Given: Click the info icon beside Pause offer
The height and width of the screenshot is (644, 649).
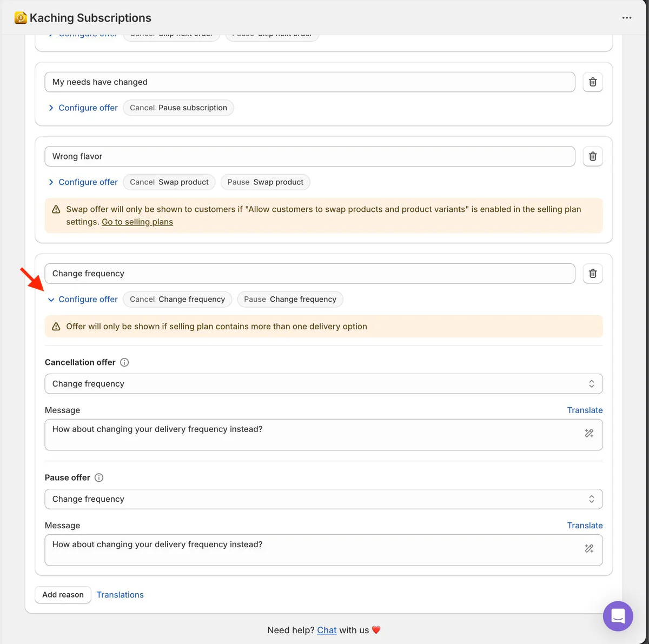Looking at the screenshot, I should point(99,477).
